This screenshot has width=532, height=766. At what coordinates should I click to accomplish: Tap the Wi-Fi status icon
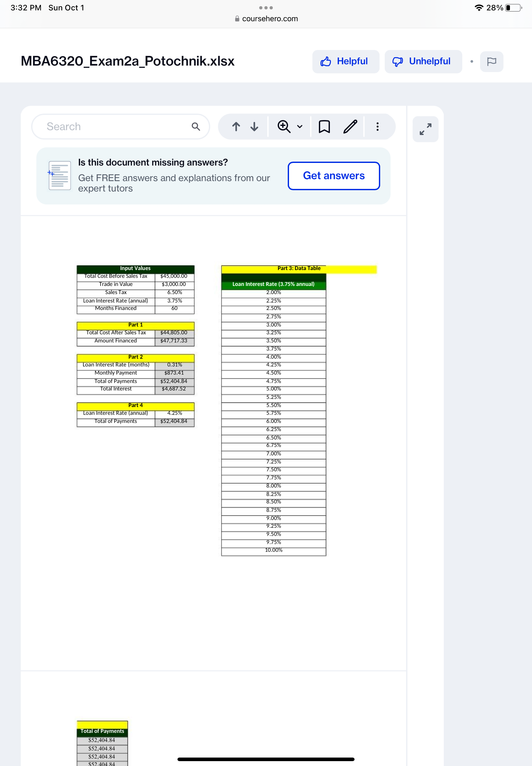point(479,8)
